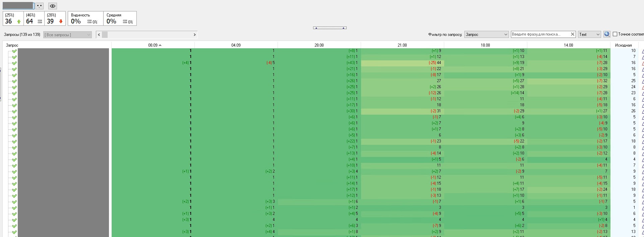Sort by the '21.08' column header
Screen dimensions: 644x237
click(402, 45)
